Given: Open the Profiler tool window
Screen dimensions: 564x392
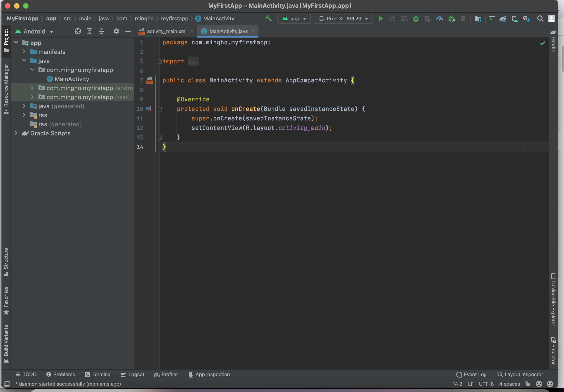Looking at the screenshot, I should click(x=166, y=374).
